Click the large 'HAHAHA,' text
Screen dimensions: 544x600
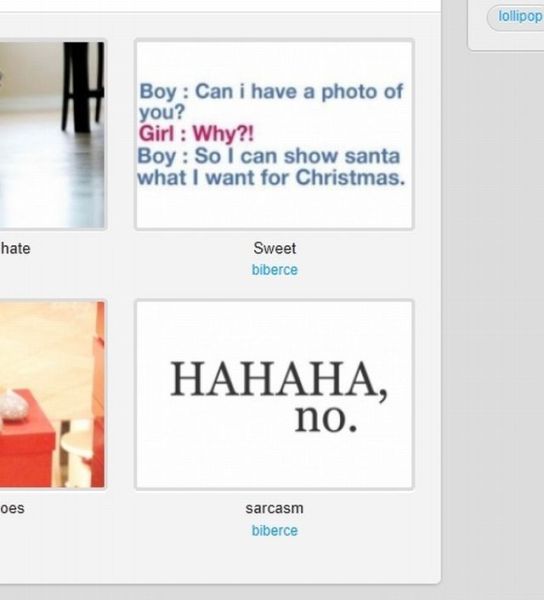[x=279, y=380]
